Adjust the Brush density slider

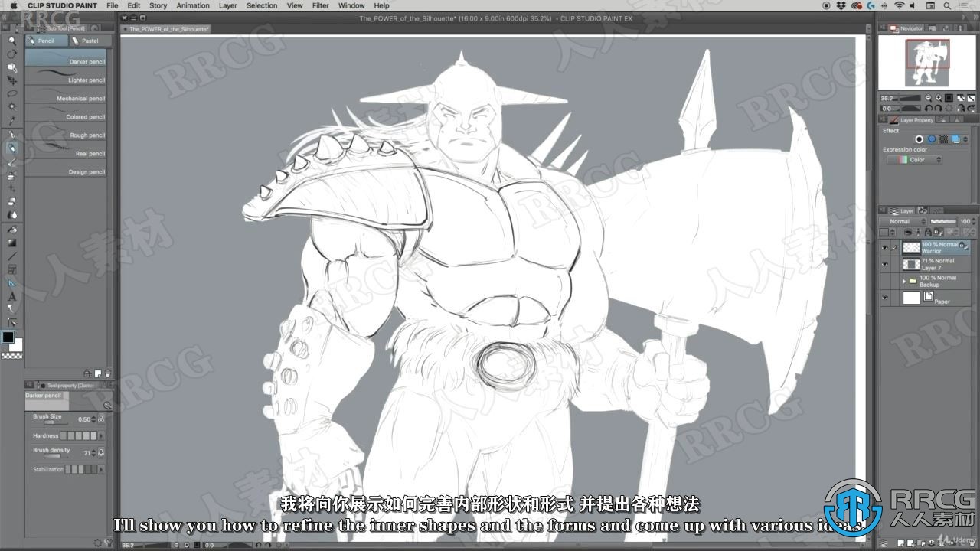57,456
